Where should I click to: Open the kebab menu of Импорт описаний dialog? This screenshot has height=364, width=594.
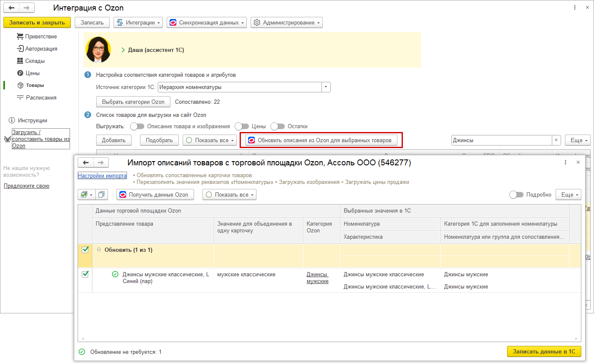pos(565,162)
